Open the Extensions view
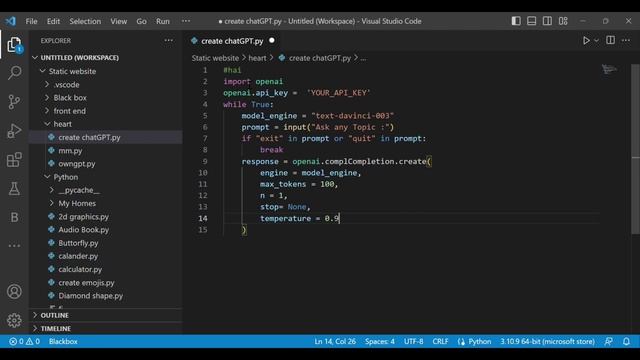640x360 pixels. pos(14,160)
